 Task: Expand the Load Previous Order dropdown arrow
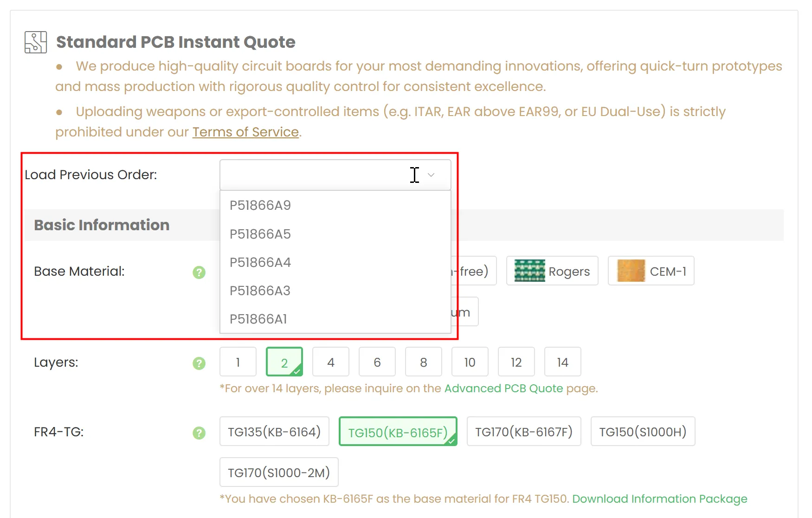pos(431,175)
